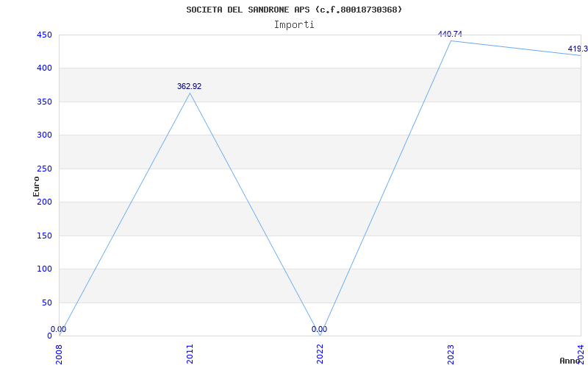The height and width of the screenshot is (368, 588).
Task: Click the 200 y-axis tick label
Action: 44,202
